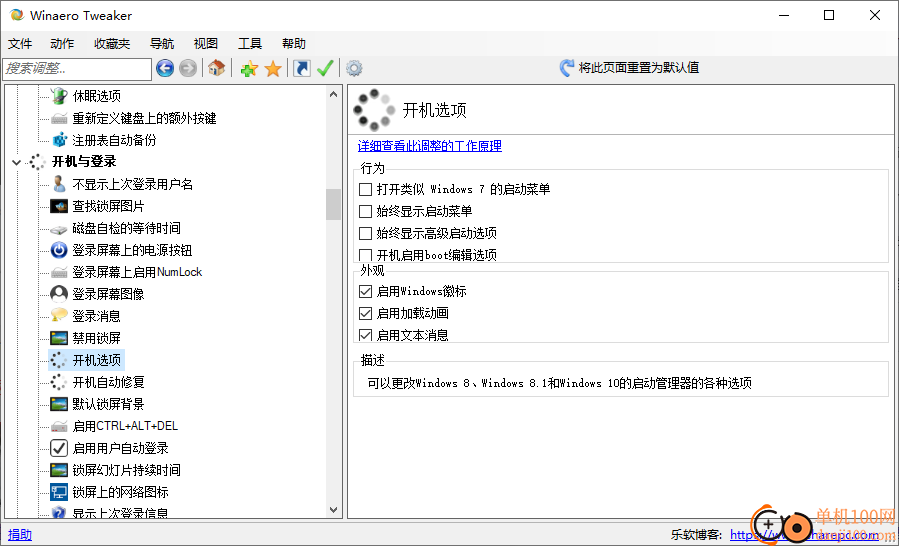Click 登录屏幕上启用NumLock keyboard icon
899x546 pixels.
coord(59,272)
